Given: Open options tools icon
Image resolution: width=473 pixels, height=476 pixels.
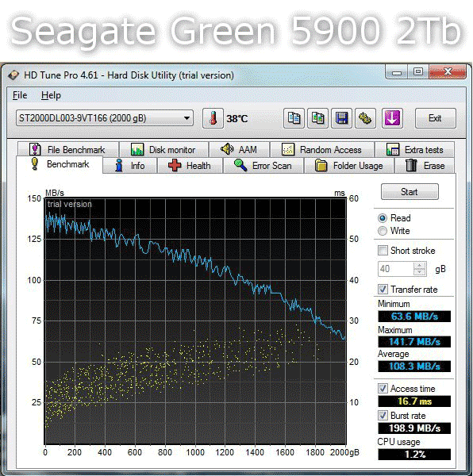Looking at the screenshot, I should 365,118.
